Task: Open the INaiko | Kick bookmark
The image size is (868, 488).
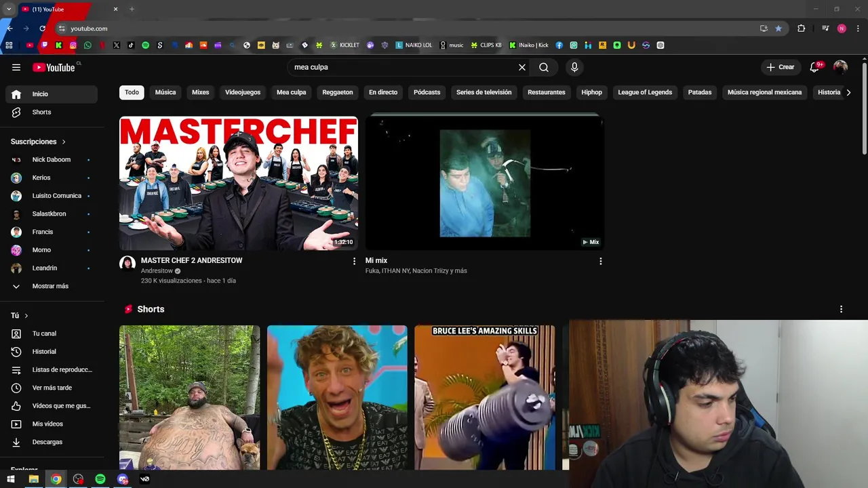Action: click(x=529, y=45)
